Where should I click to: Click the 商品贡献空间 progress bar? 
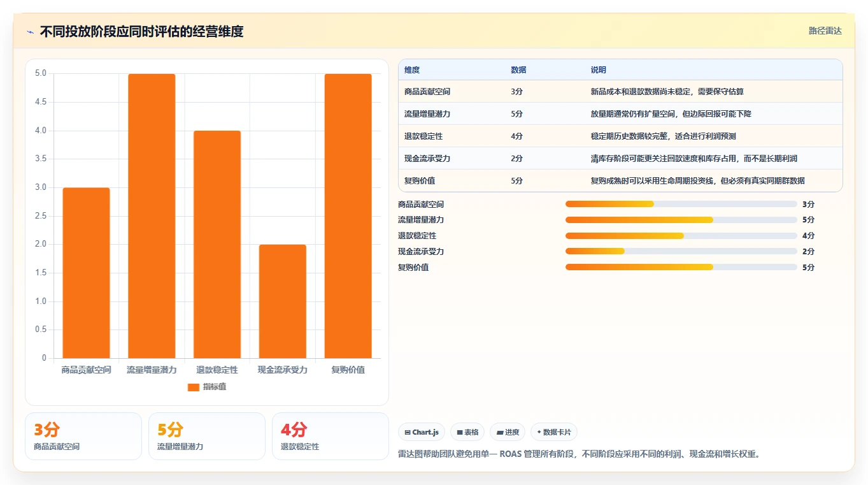[681, 204]
